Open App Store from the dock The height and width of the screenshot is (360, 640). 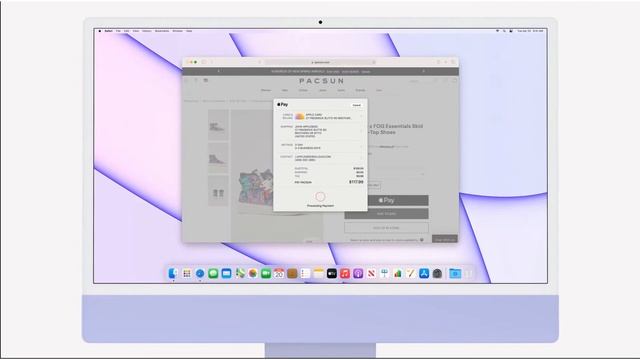click(424, 273)
